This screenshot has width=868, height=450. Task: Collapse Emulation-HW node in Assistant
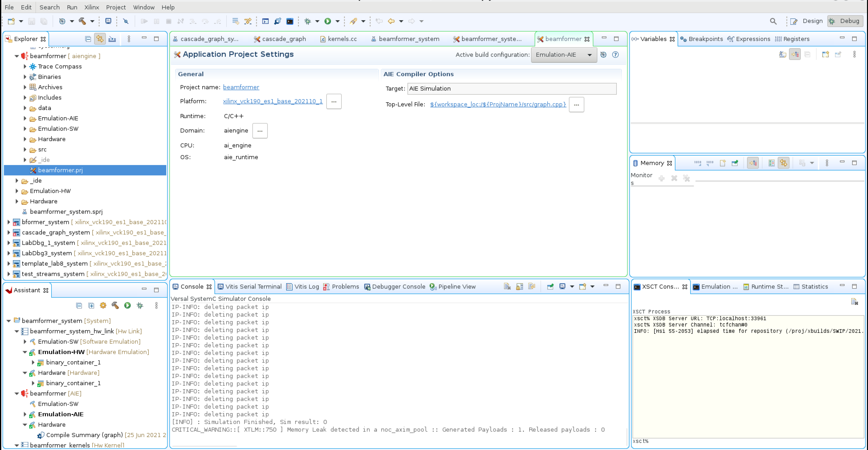[x=25, y=352]
